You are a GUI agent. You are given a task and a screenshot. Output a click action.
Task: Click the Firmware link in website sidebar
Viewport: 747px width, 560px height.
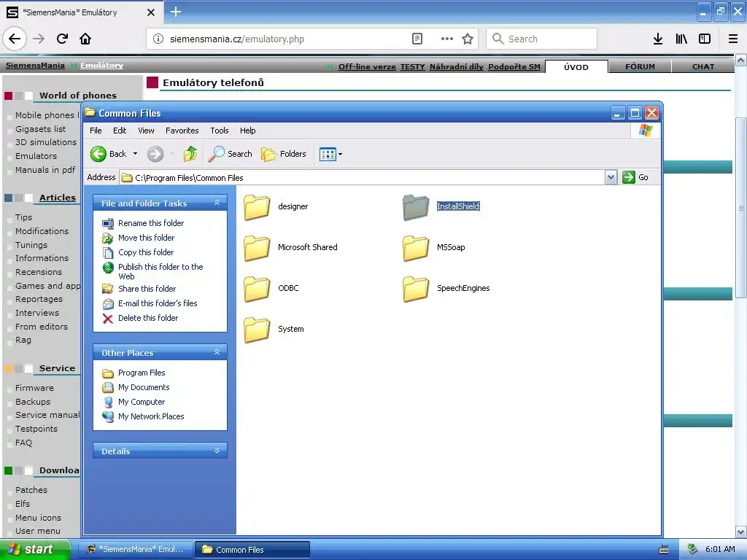(x=34, y=388)
